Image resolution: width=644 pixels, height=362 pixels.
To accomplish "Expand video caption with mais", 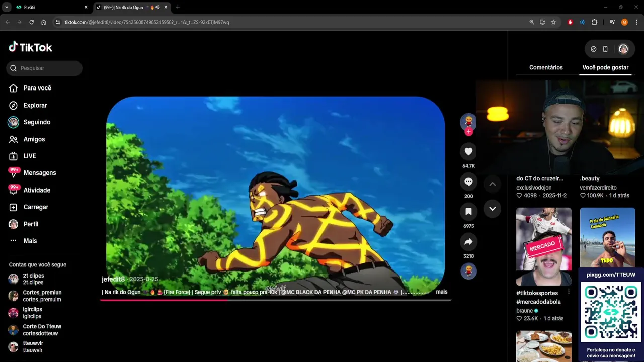I will click(442, 292).
